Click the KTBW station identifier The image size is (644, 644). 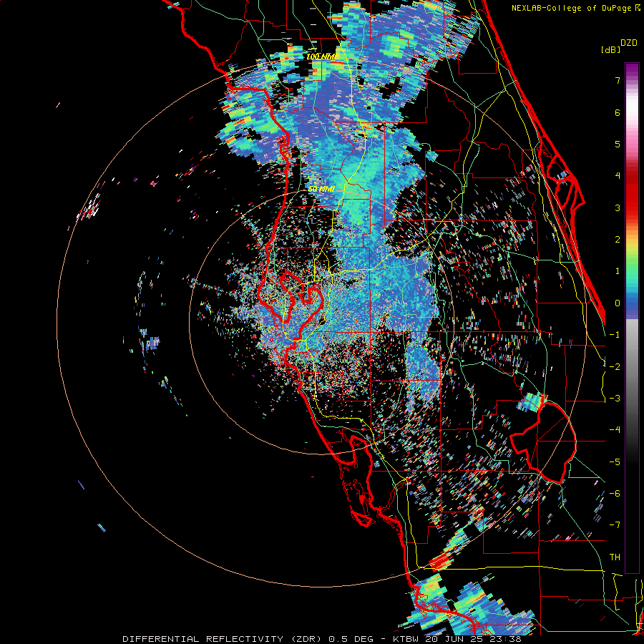tap(405, 639)
